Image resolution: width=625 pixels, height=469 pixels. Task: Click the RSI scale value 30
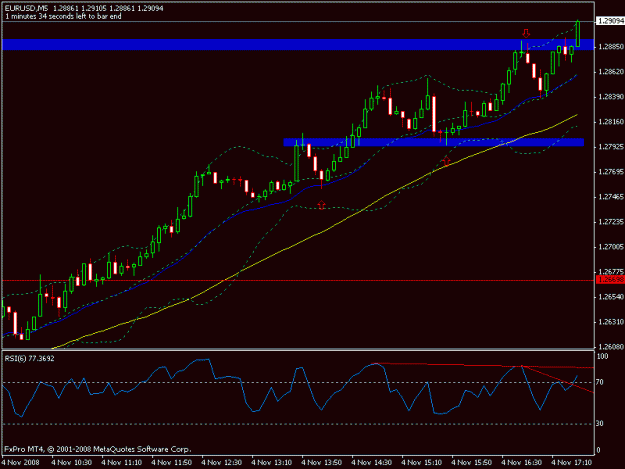click(600, 424)
